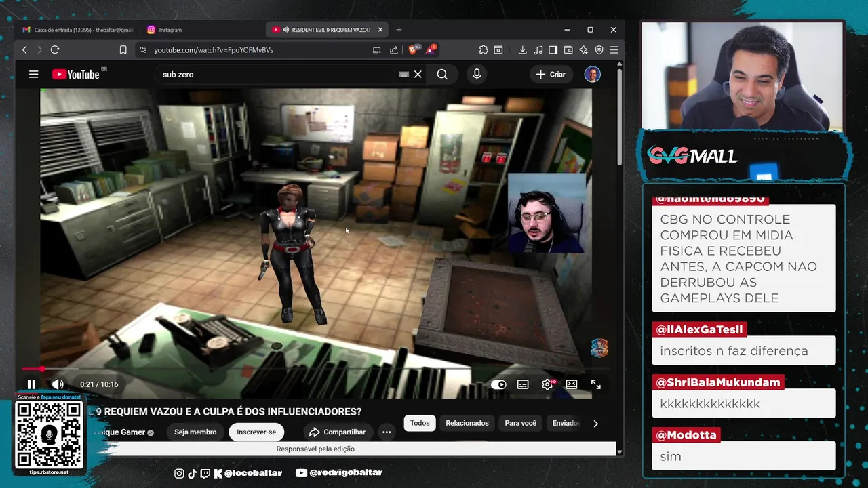Select the Relacionados filter chip
The width and height of the screenshot is (868, 488).
coord(467,423)
